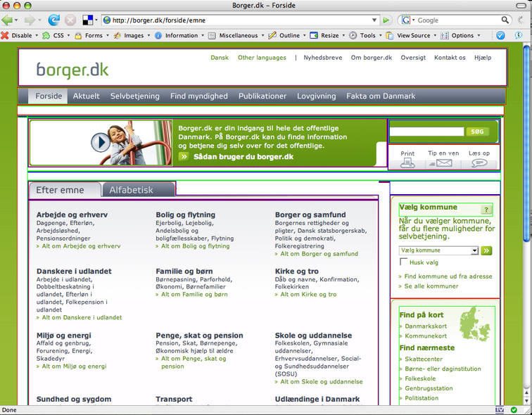The width and height of the screenshot is (532, 415).
Task: Open the Resize dropdown menu
Action: [x=327, y=35]
